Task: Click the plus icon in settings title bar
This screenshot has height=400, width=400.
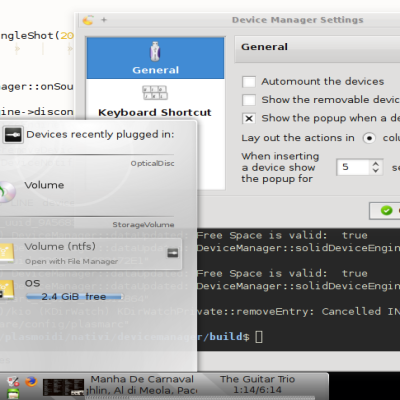Action: tap(104, 20)
